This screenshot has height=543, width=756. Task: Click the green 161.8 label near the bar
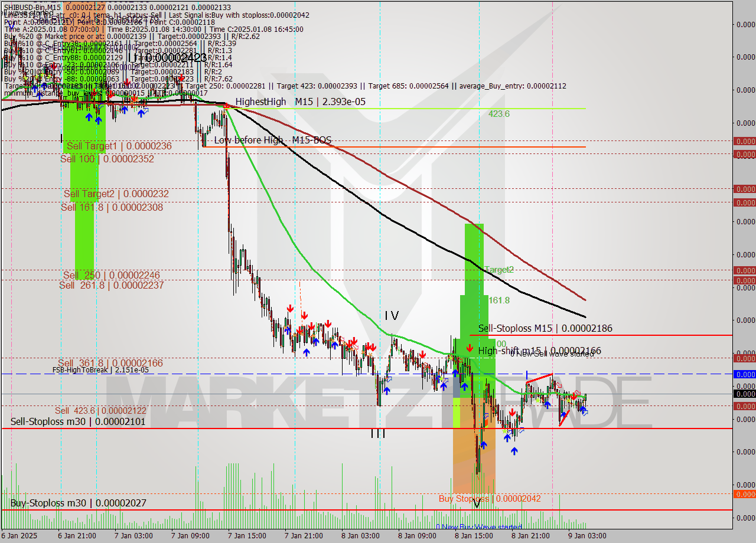click(499, 300)
